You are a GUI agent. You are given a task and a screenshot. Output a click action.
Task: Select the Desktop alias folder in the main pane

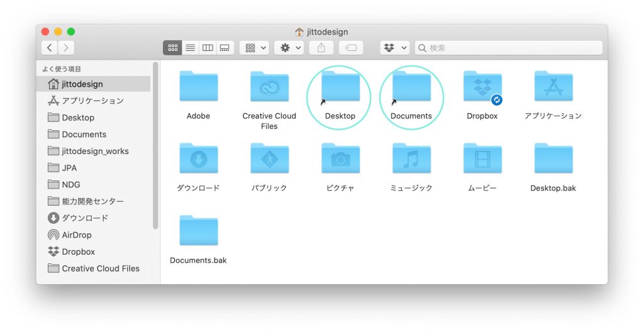coord(340,86)
